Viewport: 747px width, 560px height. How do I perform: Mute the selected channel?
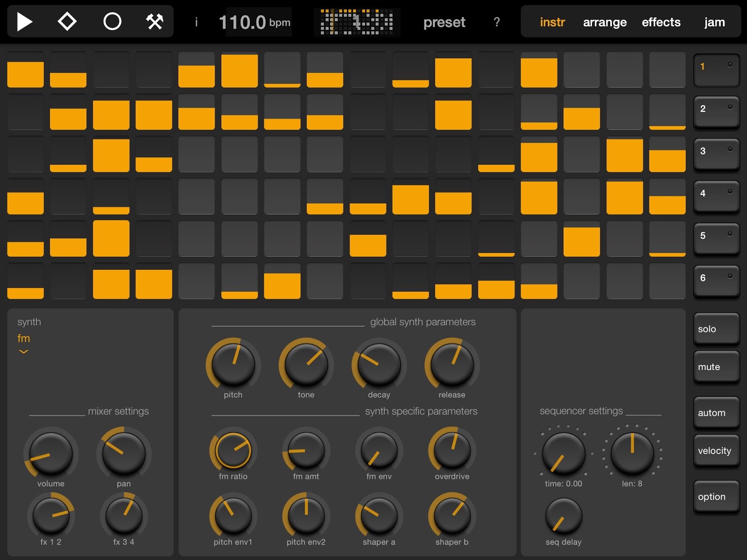tap(717, 367)
